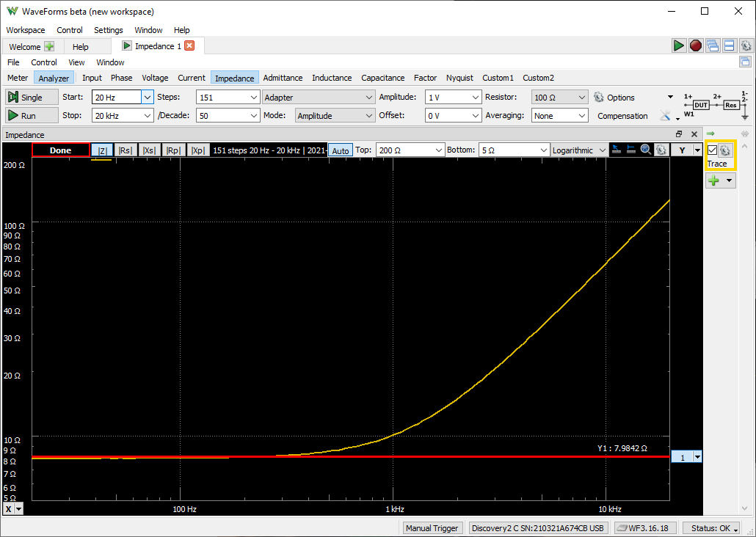Click the plot measure marker icon
The height and width of the screenshot is (537, 756).
(631, 150)
